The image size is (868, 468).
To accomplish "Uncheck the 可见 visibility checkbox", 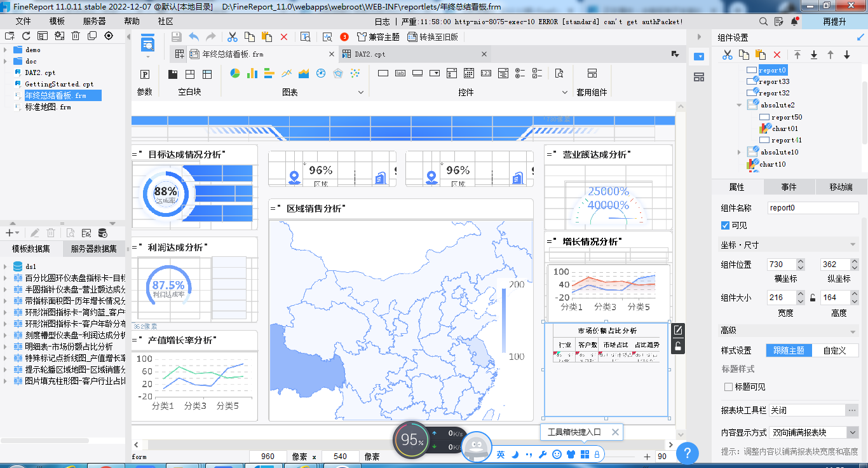I will pos(725,226).
